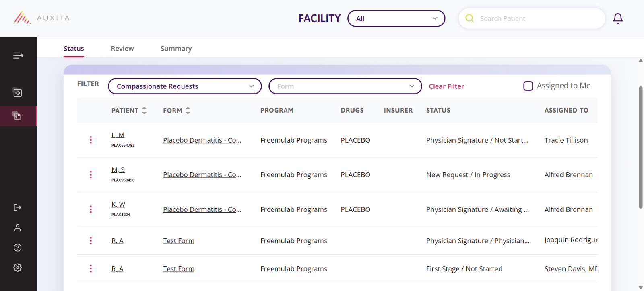Open the Form filter dropdown
Screen dimensions: 644x291
[345, 86]
